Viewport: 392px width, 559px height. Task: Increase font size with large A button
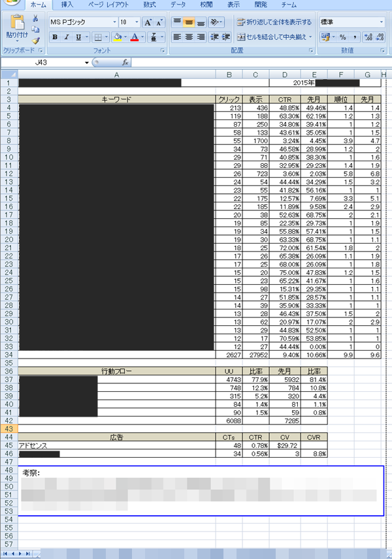[x=148, y=22]
